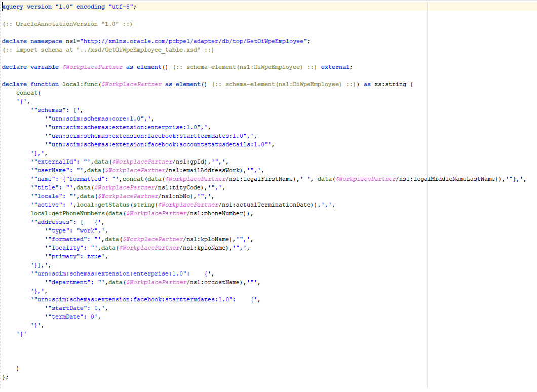Click the "name": {"formatted" text
The image size is (537, 392).
point(69,179)
